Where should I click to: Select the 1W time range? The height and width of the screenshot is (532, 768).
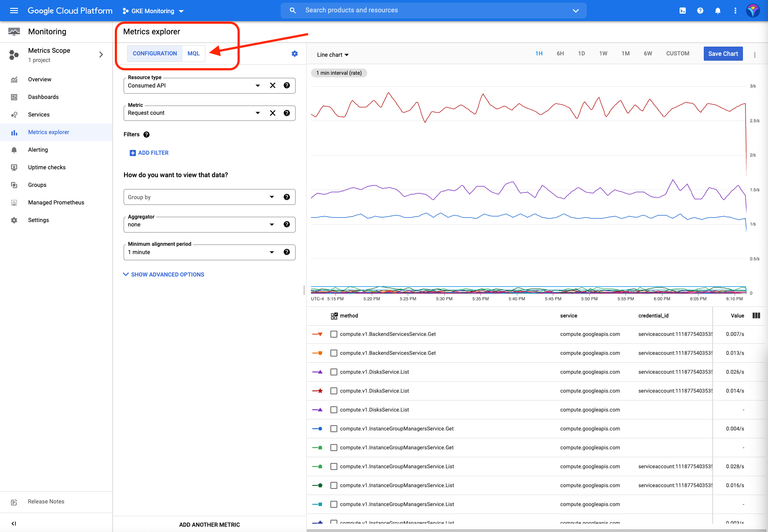click(603, 54)
